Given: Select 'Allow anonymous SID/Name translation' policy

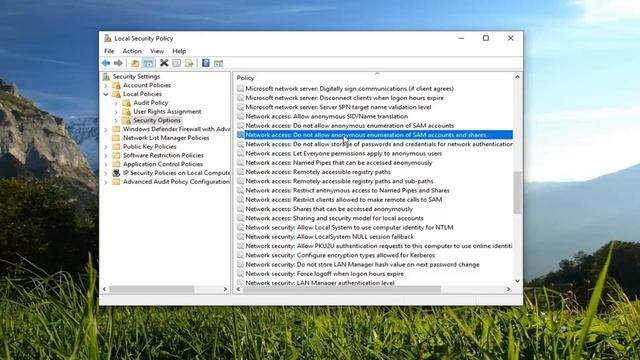Looking at the screenshot, I should [x=327, y=116].
